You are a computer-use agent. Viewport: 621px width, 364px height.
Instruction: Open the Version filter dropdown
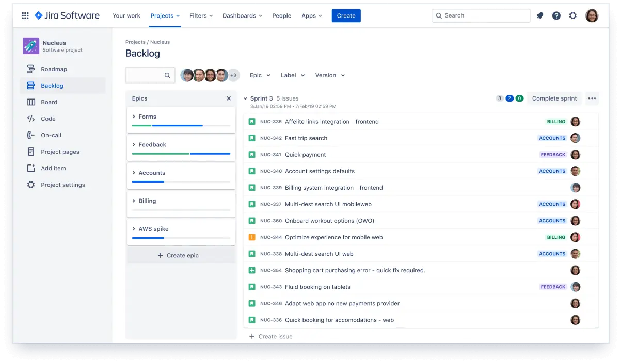pyautogui.click(x=330, y=75)
